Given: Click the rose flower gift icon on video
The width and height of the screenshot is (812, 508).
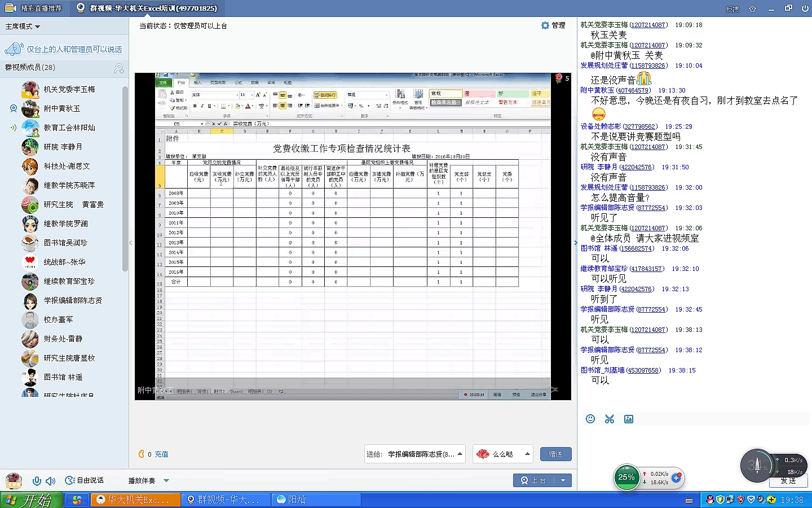Looking at the screenshot, I should pos(559,78).
